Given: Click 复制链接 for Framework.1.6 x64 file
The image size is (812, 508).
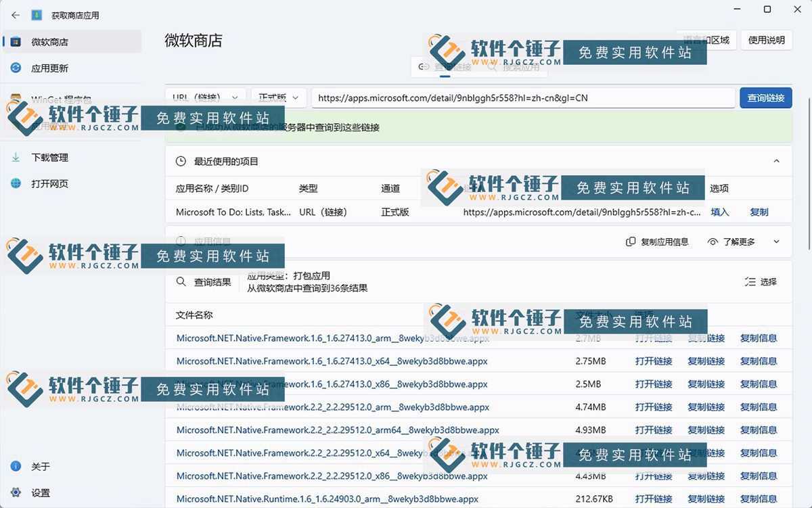Looking at the screenshot, I should [x=706, y=361].
